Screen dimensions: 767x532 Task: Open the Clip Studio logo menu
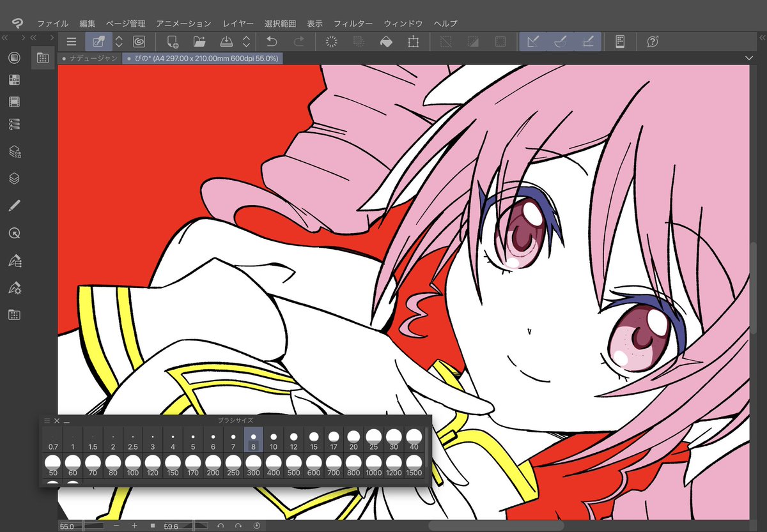point(16,23)
